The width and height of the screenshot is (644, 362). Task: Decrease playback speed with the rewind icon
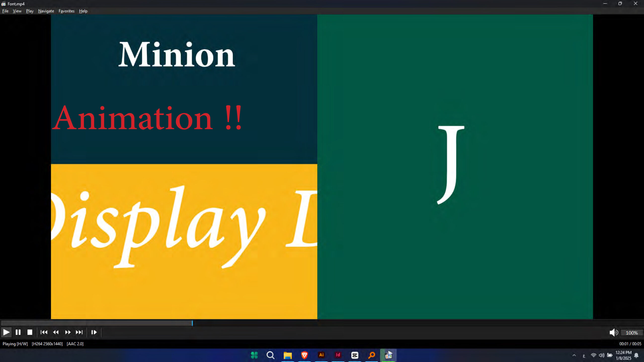(x=56, y=332)
